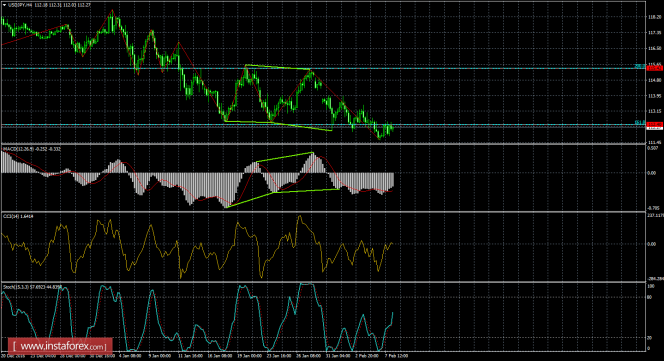Click the 11 Jan 16:00 time axis label
664x361 pixels.
pyautogui.click(x=190, y=356)
